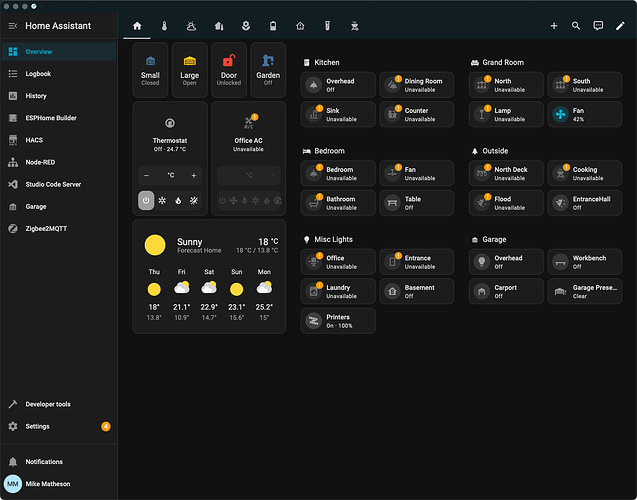Open the Counter light tile

pyautogui.click(x=416, y=114)
